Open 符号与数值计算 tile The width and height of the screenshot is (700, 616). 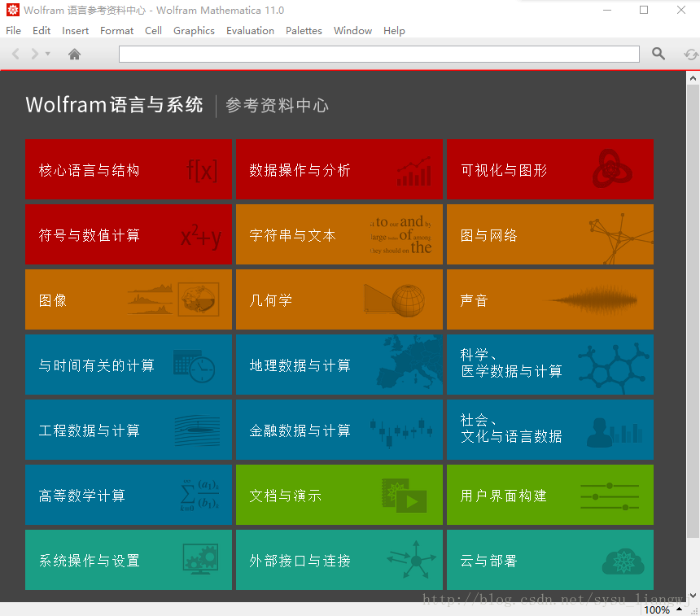[x=129, y=234]
